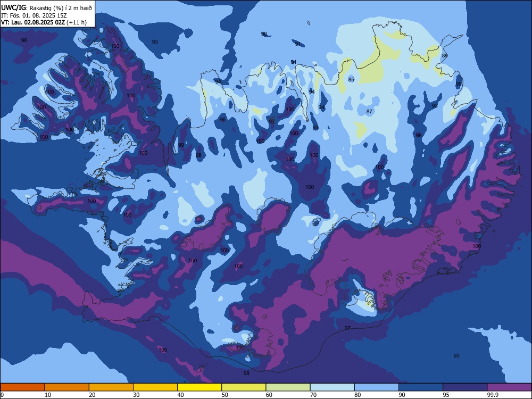532x399 pixels.
Task: Select the 30–40 amber legend swatch
Action: coord(155,387)
